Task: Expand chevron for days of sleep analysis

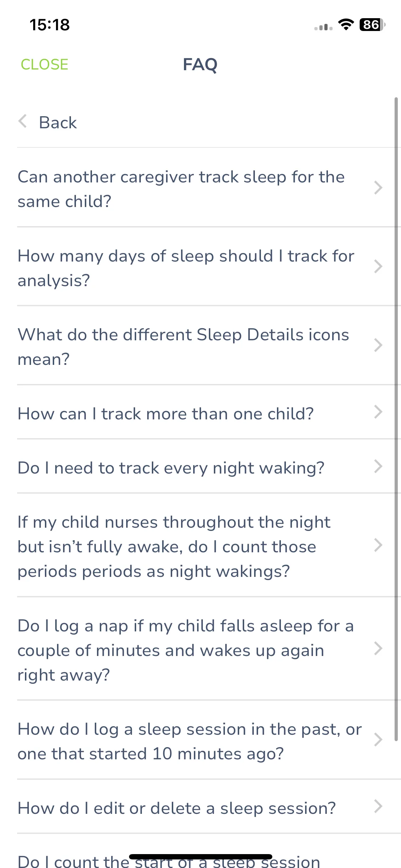Action: point(378,266)
